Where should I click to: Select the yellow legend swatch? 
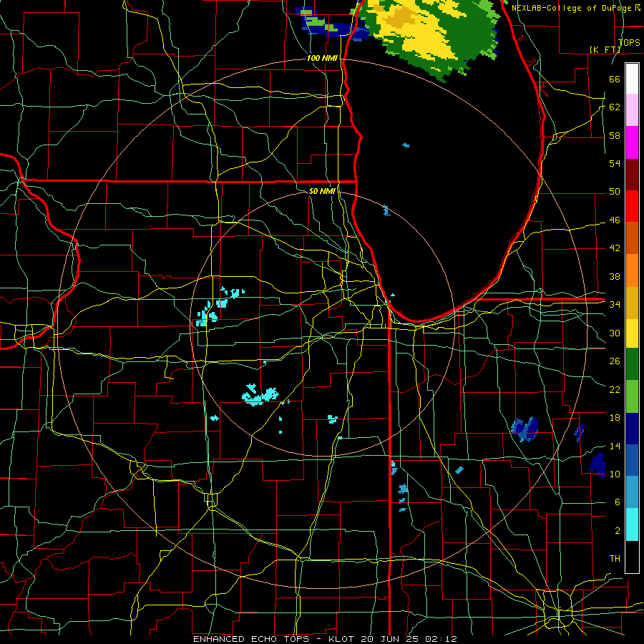point(632,333)
